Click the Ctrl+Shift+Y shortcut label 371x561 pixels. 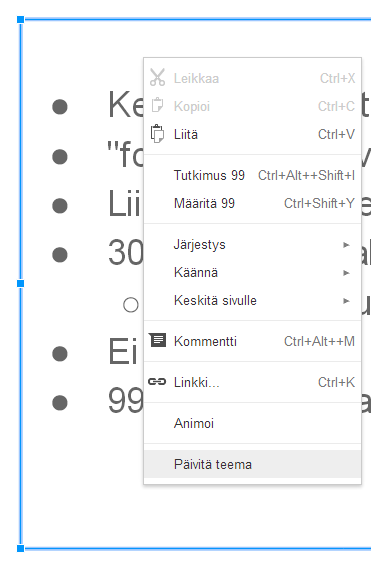click(319, 203)
